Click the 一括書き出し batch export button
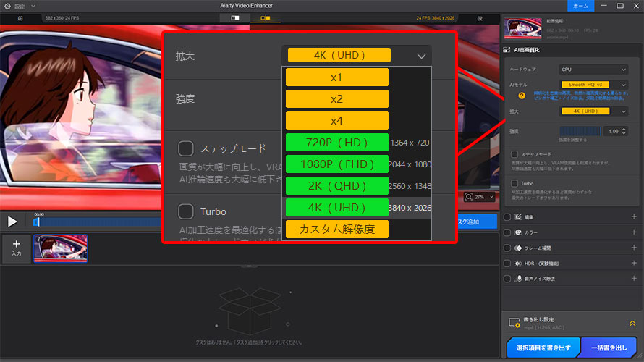The image size is (644, 362). (609, 348)
